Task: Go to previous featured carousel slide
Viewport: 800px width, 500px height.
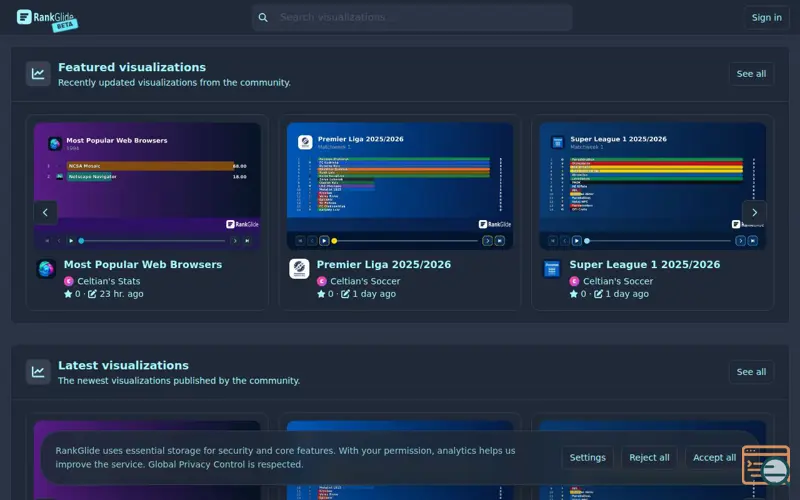Action: tap(45, 212)
